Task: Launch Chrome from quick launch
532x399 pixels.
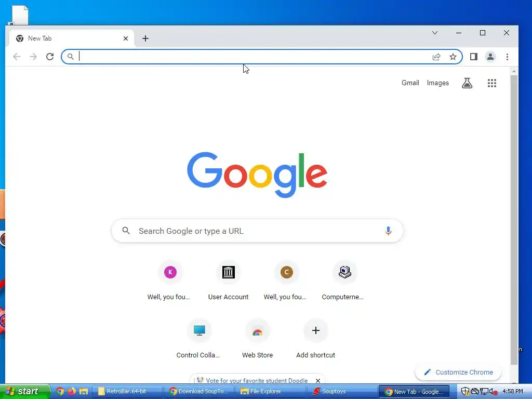Action: [60, 392]
